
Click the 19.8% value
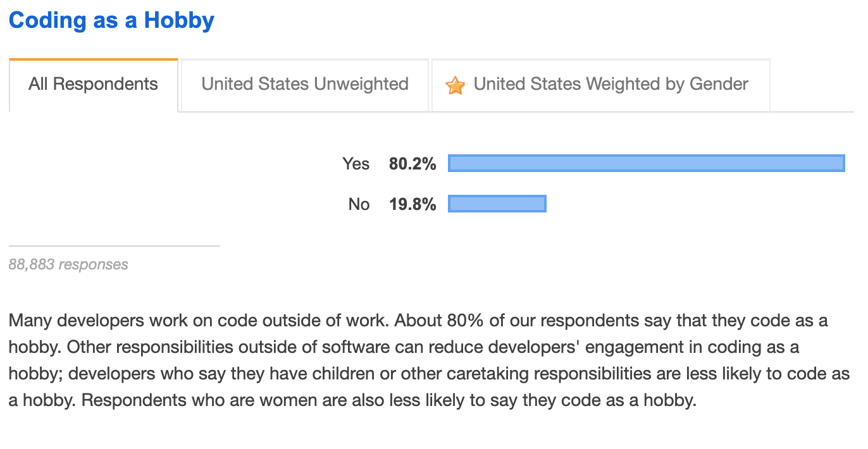tap(412, 204)
